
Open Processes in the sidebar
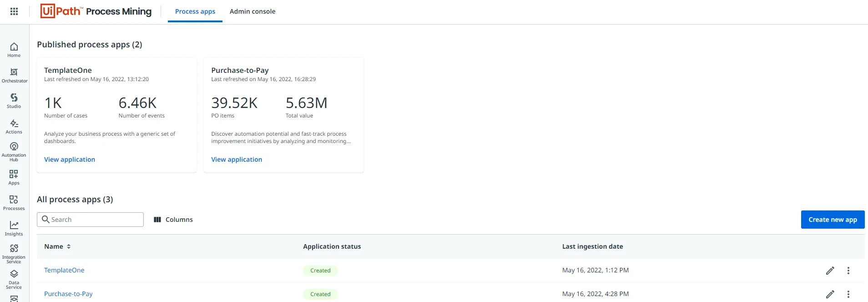[14, 203]
